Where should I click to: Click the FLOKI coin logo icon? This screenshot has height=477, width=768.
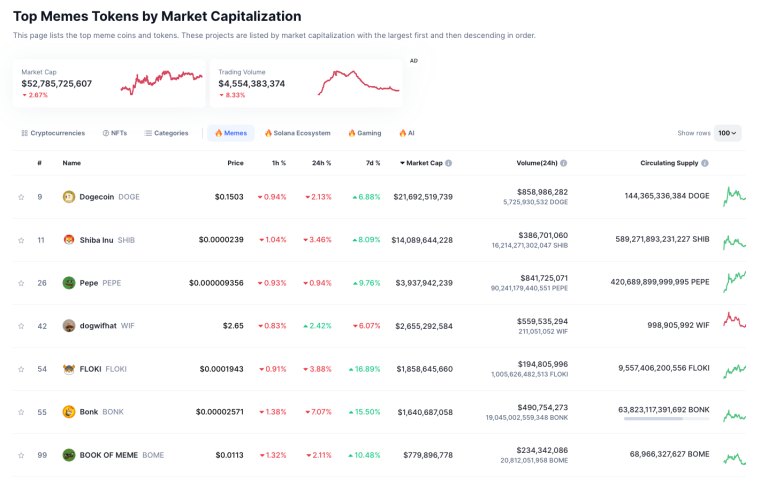(69, 369)
